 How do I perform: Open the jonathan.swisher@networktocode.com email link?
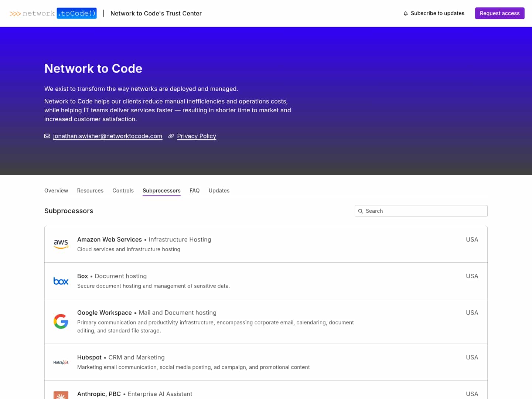[x=108, y=136]
